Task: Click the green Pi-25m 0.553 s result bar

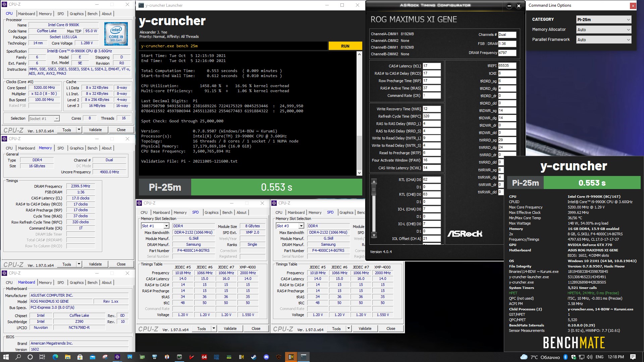Action: tap(277, 187)
